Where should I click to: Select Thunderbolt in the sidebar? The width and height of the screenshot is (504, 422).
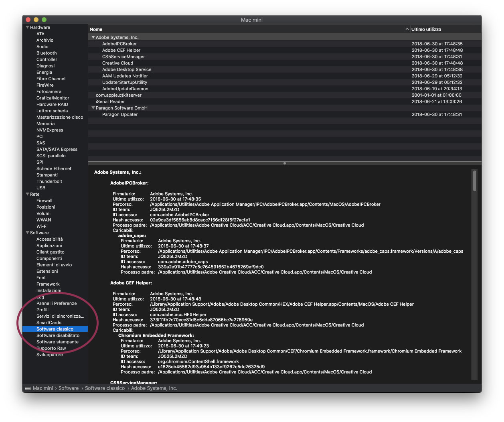point(49,181)
